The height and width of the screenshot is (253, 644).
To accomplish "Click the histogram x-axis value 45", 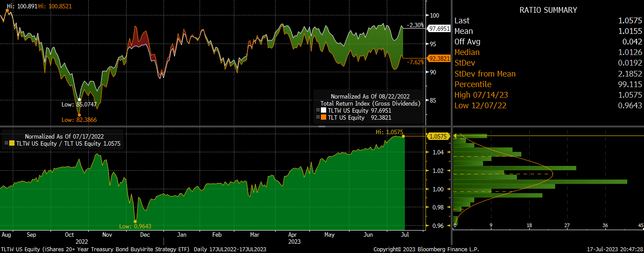I will (640, 225).
